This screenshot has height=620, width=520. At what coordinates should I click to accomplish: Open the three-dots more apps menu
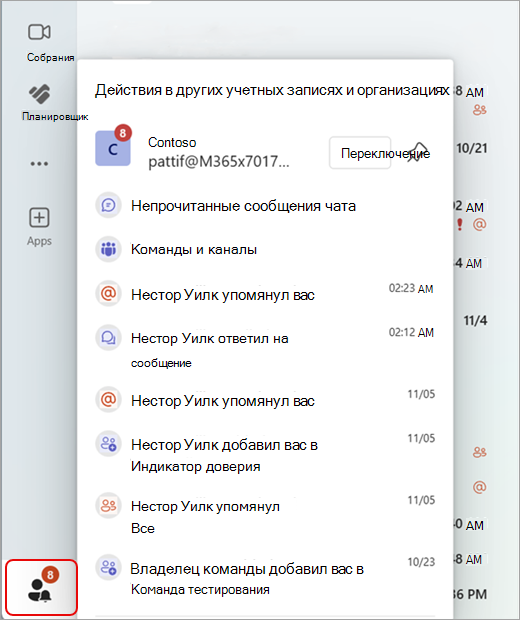click(39, 163)
